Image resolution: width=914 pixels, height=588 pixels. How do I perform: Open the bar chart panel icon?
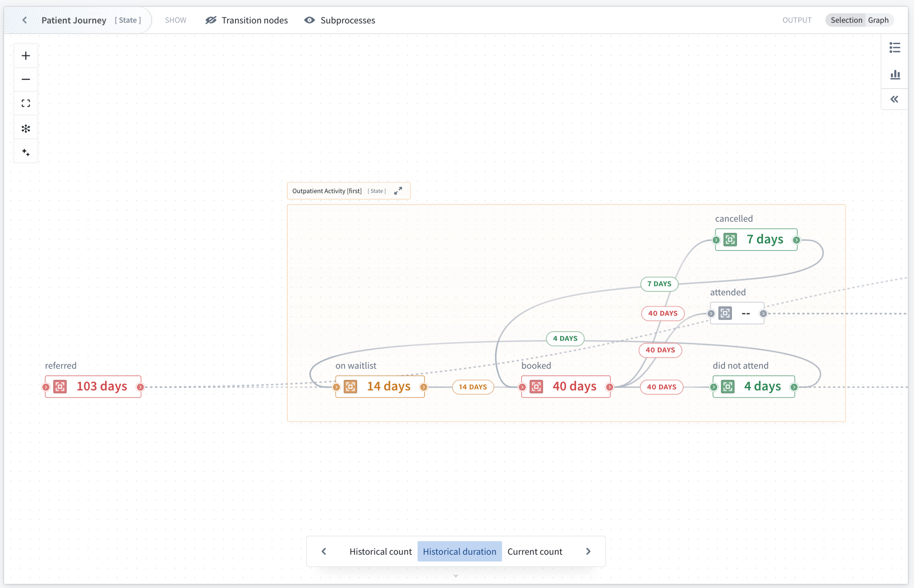pyautogui.click(x=895, y=75)
